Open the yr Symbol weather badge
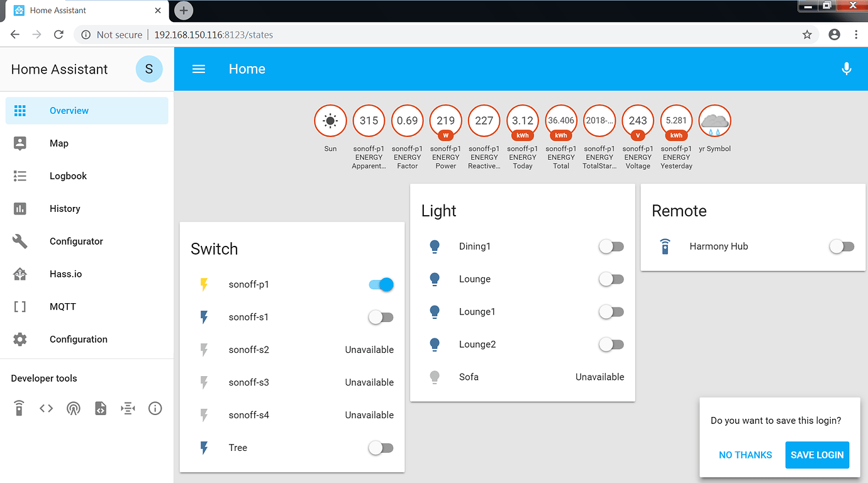Image resolution: width=868 pixels, height=483 pixels. coord(715,121)
